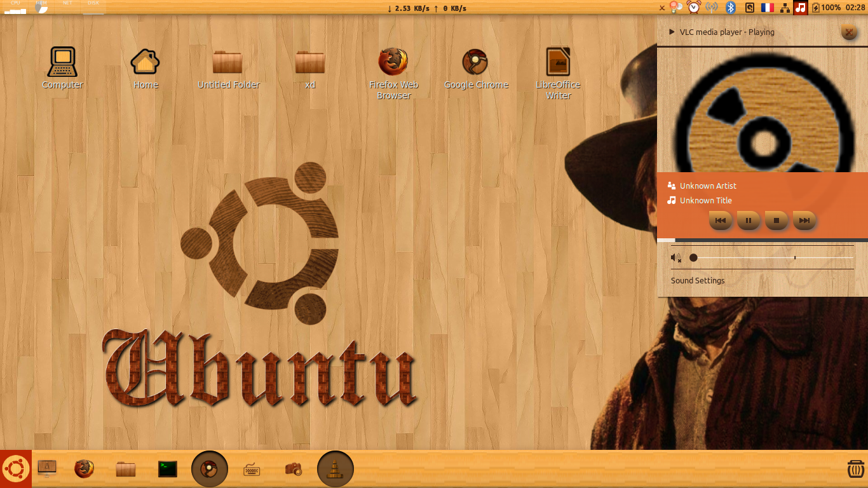Image resolution: width=868 pixels, height=488 pixels.
Task: Click the muted speaker volume icon
Action: click(676, 257)
